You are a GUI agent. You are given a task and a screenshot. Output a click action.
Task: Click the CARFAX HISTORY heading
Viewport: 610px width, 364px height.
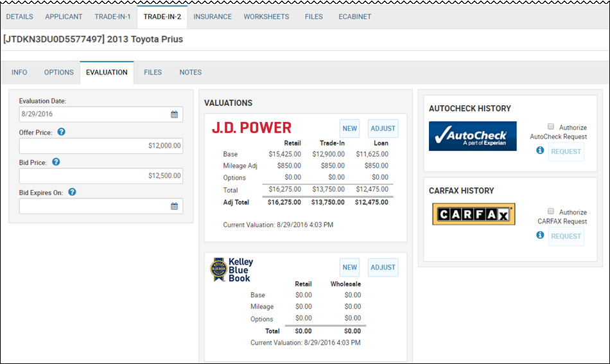pos(462,191)
